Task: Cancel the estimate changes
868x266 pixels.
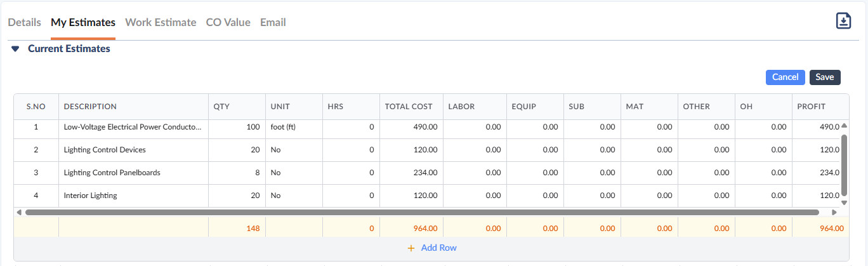Action: (786, 77)
